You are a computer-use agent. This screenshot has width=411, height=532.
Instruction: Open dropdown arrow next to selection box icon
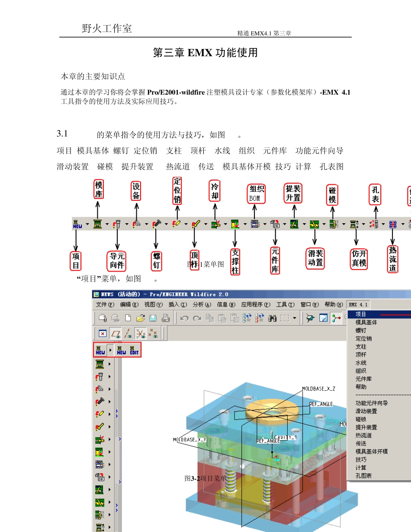pyautogui.click(x=295, y=318)
